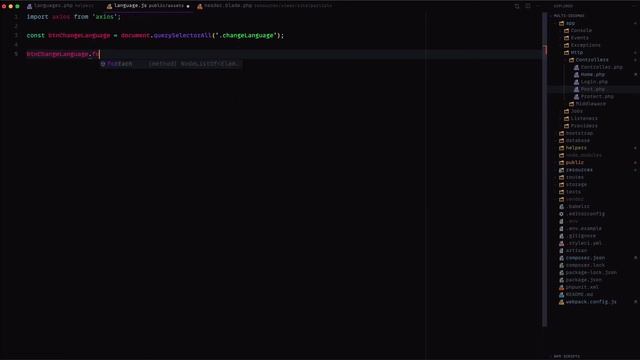Click the folder icon beside public
The image size is (640, 360).
561,163
